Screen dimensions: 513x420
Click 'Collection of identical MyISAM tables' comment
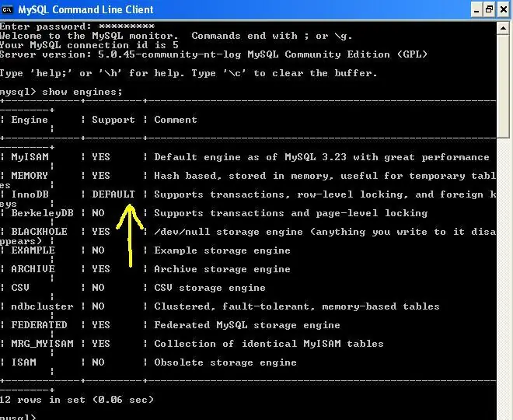pyautogui.click(x=269, y=344)
